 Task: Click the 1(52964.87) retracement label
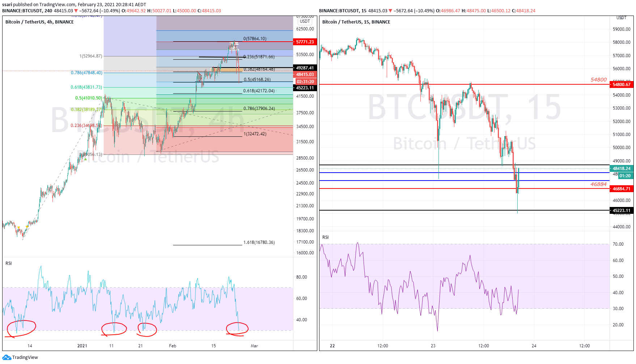pos(91,56)
